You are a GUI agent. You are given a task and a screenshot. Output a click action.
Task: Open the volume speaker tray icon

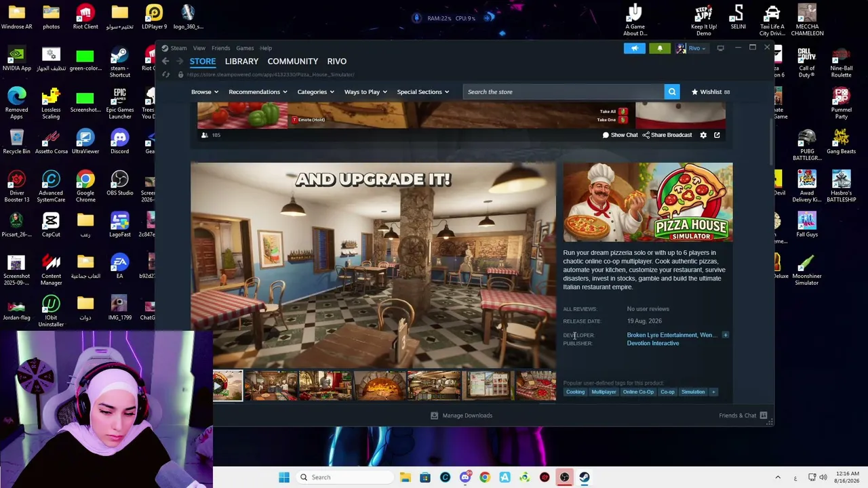click(x=824, y=477)
